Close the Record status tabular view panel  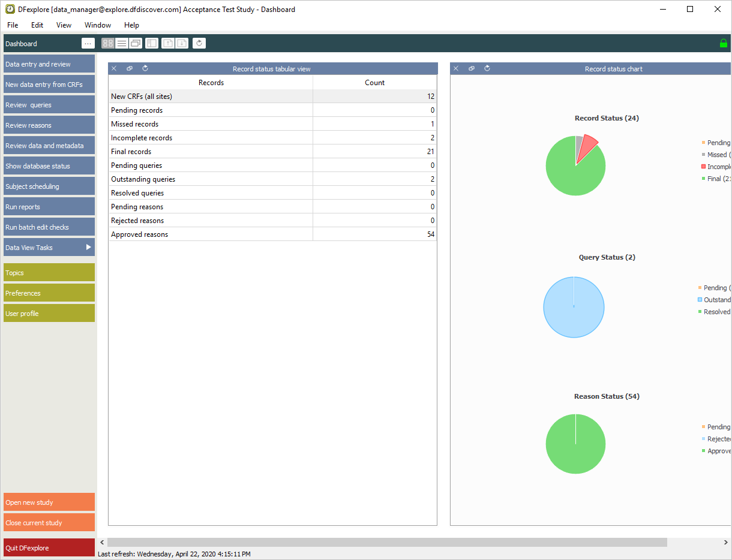click(114, 68)
